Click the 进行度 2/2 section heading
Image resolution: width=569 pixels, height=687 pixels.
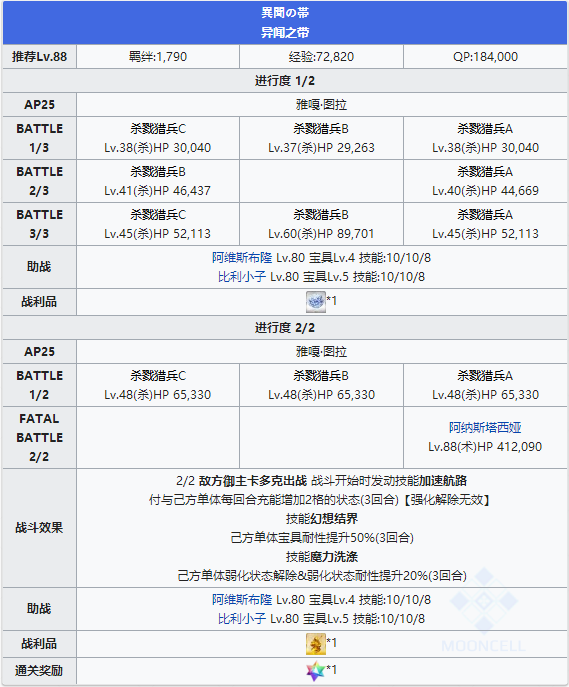point(285,328)
